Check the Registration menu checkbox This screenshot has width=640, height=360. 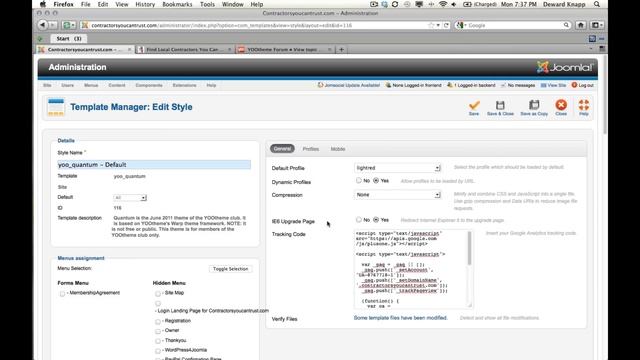coord(158,321)
